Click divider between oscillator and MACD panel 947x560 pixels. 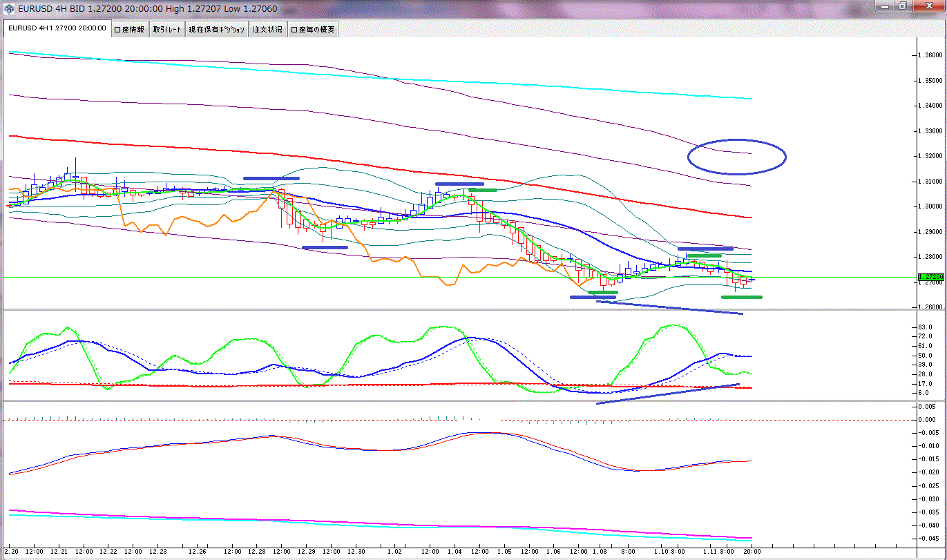[456, 400]
